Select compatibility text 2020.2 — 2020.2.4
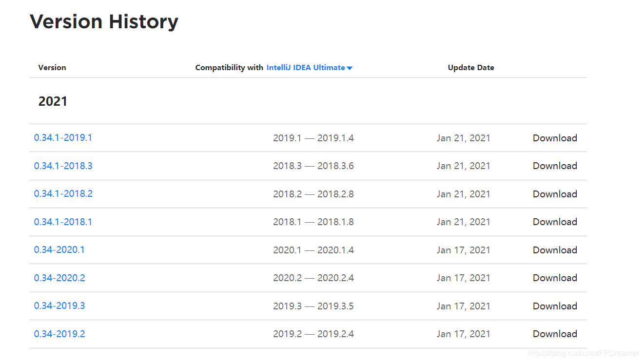Viewport: 644px width, 362px height. 313,278
